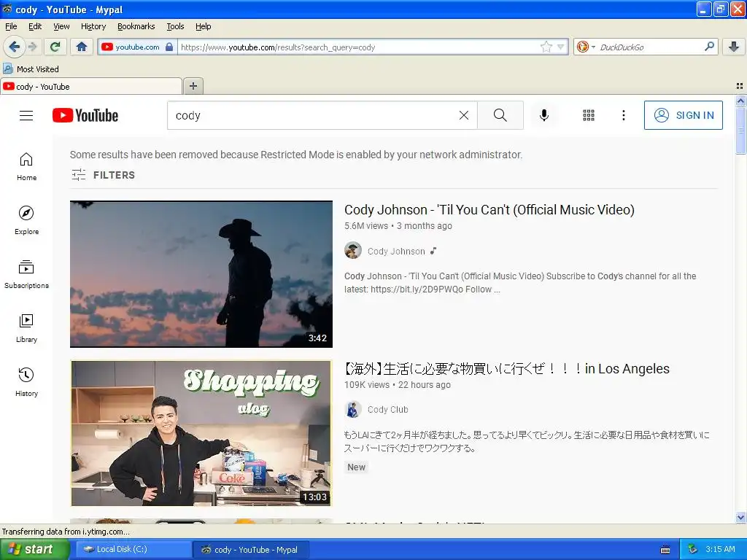Click the YouTube search magnifier button
Screen dimensions: 747x560
coord(500,115)
